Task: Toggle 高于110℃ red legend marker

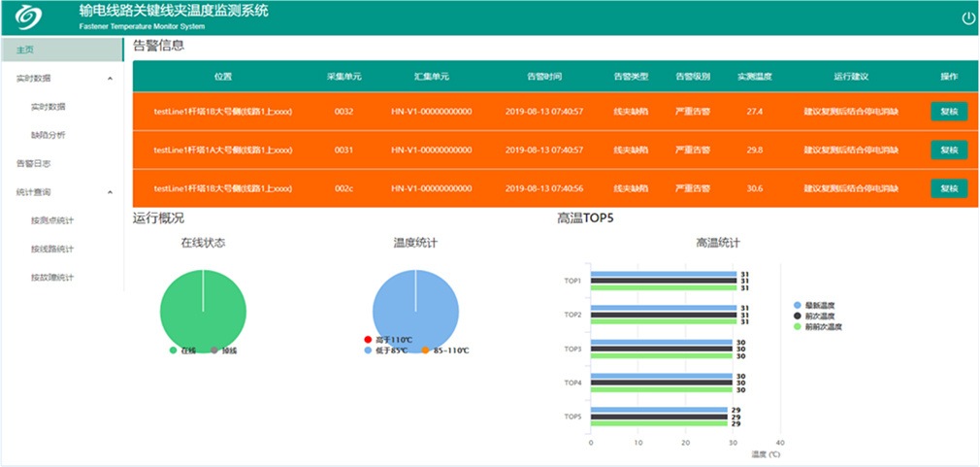Action: point(368,339)
